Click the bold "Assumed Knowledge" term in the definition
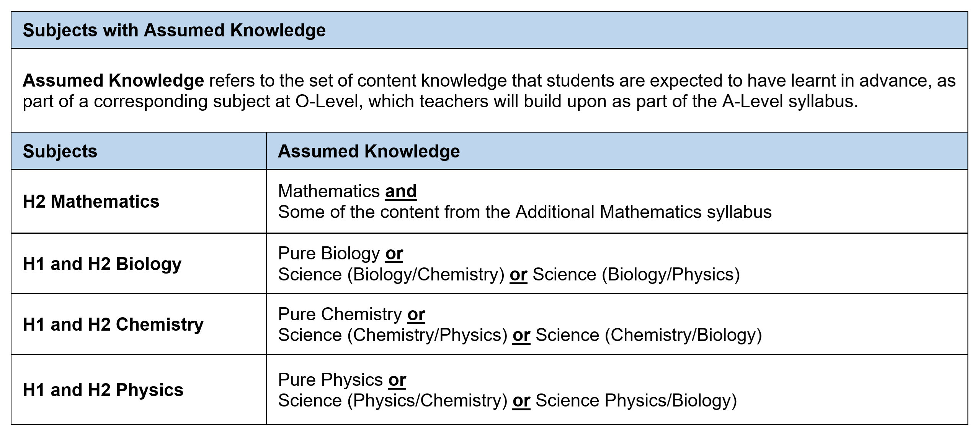 coord(113,81)
